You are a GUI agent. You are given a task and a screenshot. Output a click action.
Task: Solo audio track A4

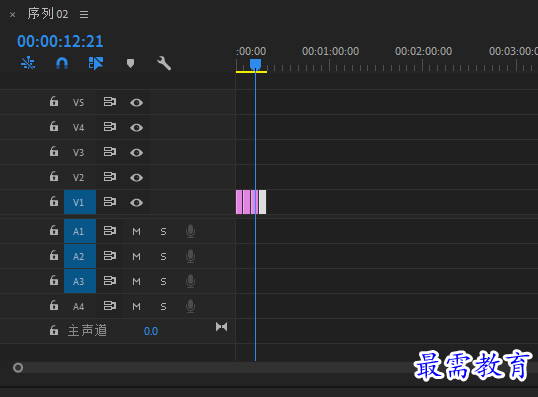tap(163, 306)
